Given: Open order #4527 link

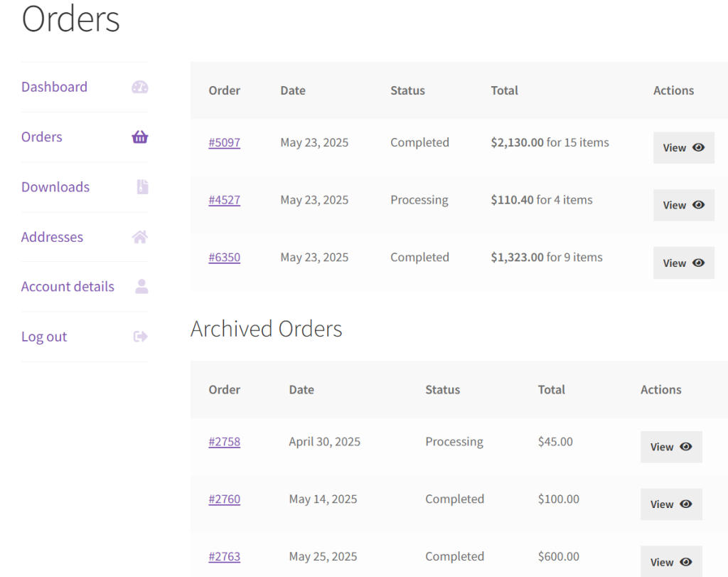Looking at the screenshot, I should click(224, 200).
